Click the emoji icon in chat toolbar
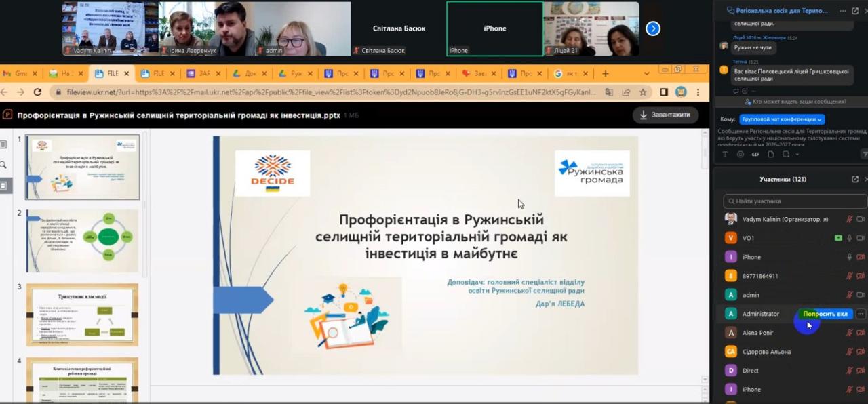This screenshot has height=404, width=868. (x=741, y=155)
